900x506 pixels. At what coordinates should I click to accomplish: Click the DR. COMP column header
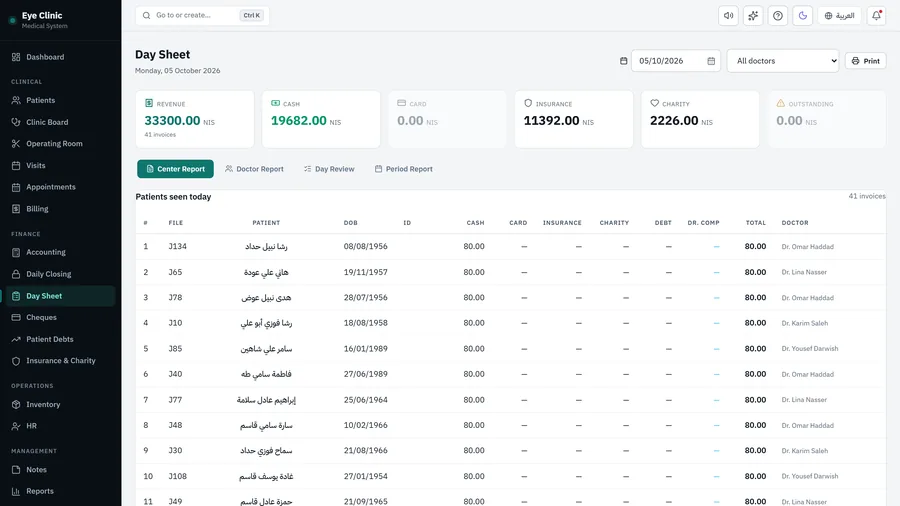(x=703, y=223)
